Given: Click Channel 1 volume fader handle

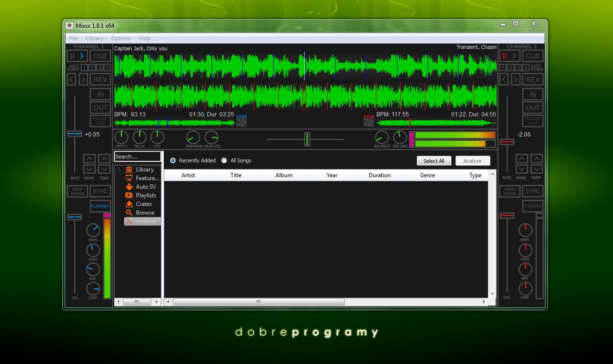Looking at the screenshot, I should (75, 217).
